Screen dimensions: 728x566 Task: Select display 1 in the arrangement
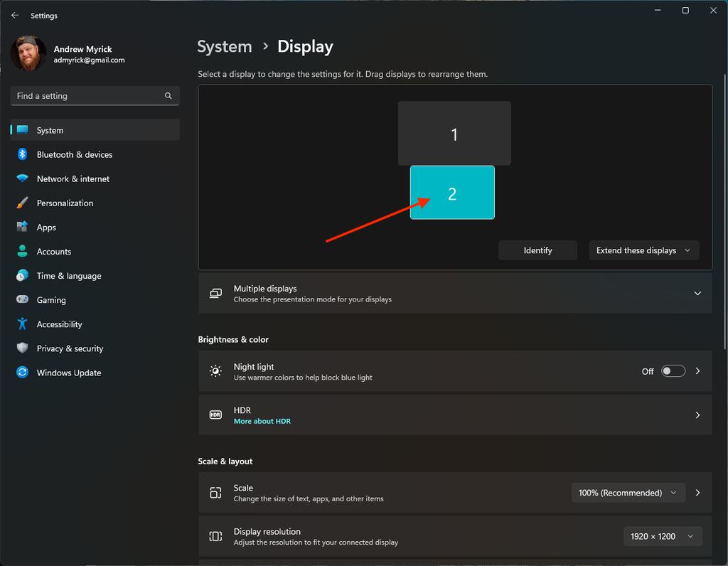454,133
